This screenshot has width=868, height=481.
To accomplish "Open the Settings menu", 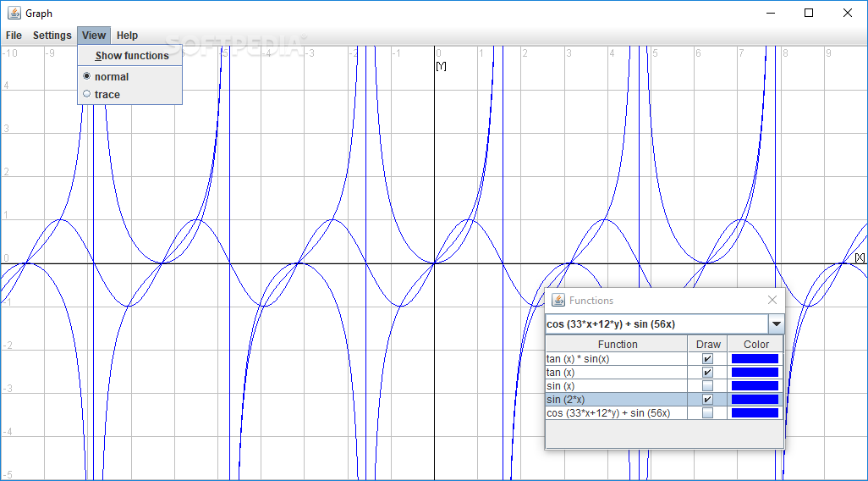I will point(52,36).
